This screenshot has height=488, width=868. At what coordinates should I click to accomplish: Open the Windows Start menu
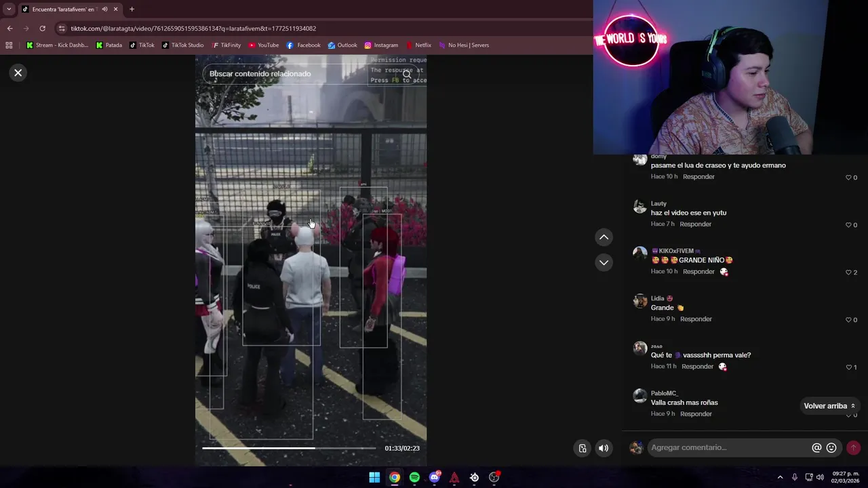click(x=374, y=477)
